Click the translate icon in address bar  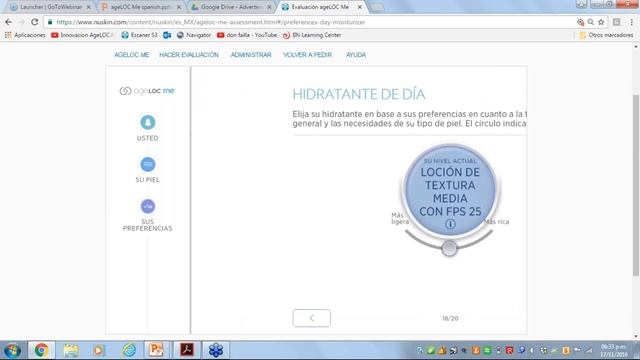(580, 22)
